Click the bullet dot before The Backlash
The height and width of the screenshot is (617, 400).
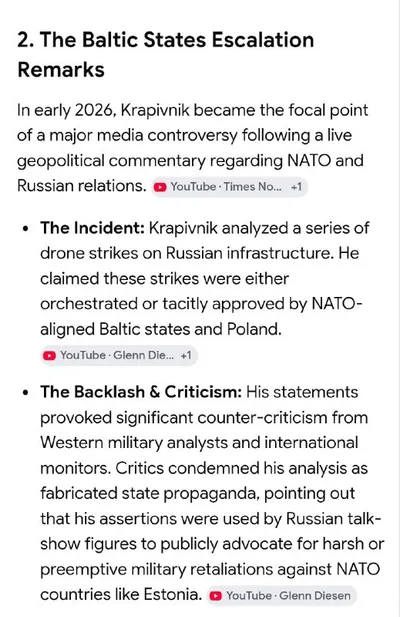point(26,393)
